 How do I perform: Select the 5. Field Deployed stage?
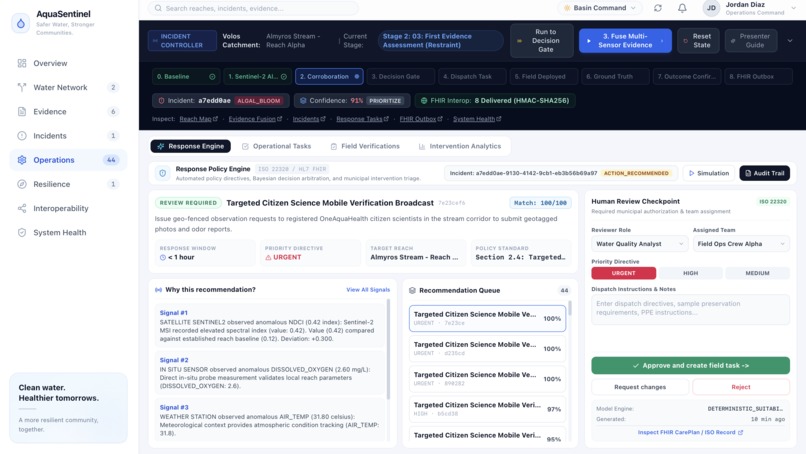click(x=543, y=77)
